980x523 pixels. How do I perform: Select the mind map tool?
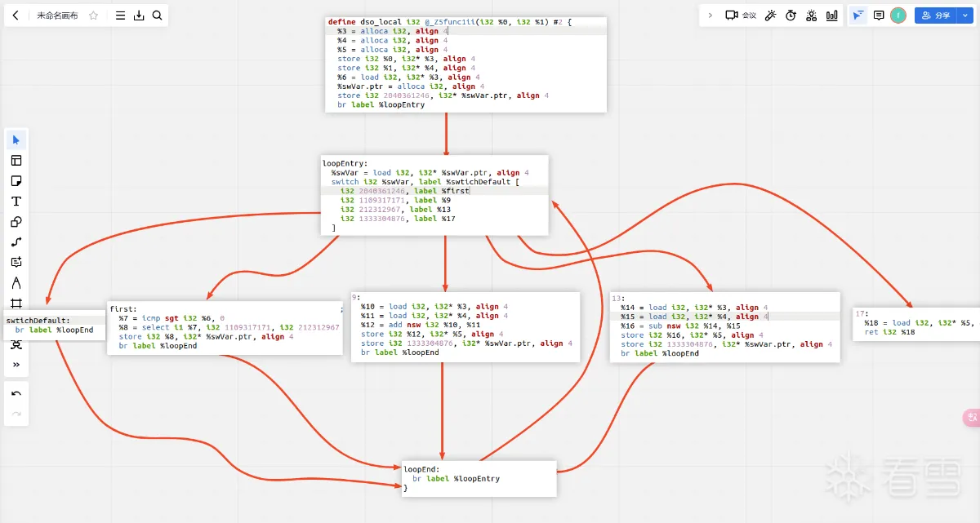(16, 344)
